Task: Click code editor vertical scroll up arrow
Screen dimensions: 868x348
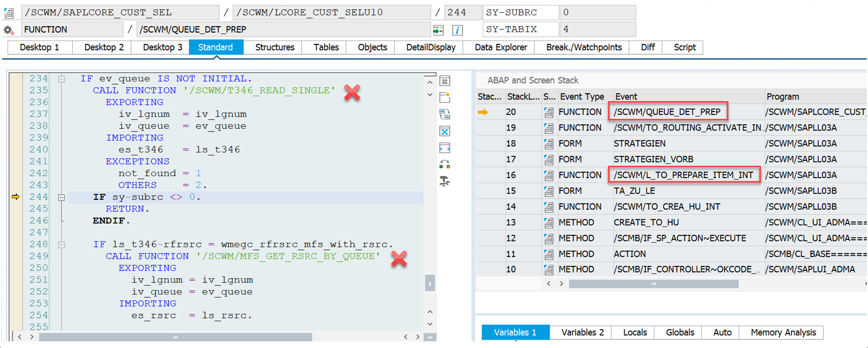Action: [430, 82]
